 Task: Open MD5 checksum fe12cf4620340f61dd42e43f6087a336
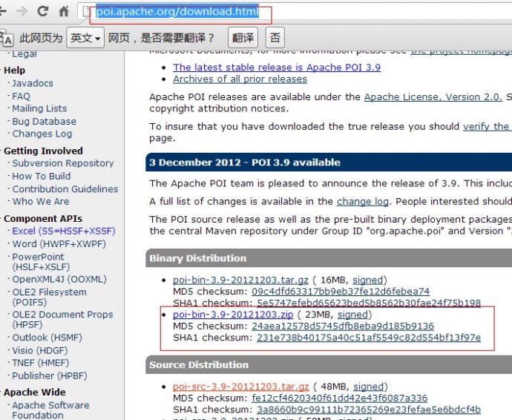tap(340, 398)
